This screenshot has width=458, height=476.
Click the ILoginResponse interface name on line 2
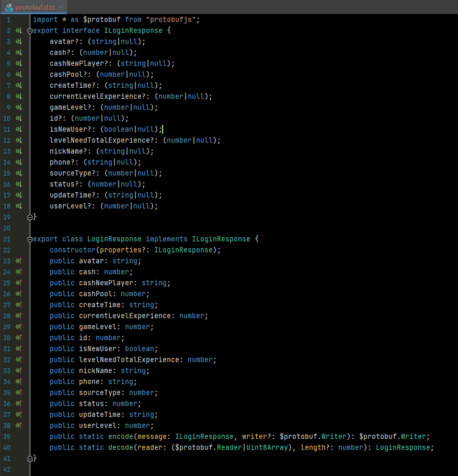pyautogui.click(x=133, y=30)
